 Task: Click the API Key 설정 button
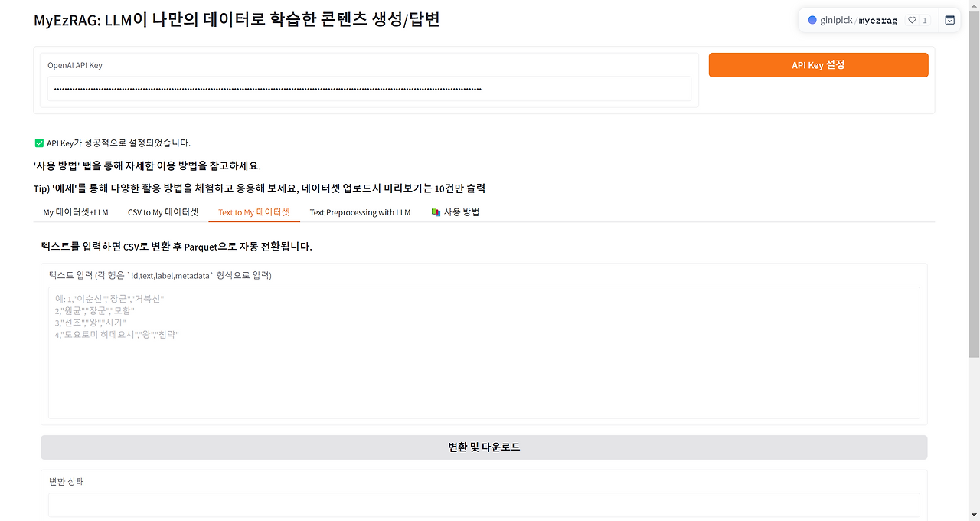818,65
